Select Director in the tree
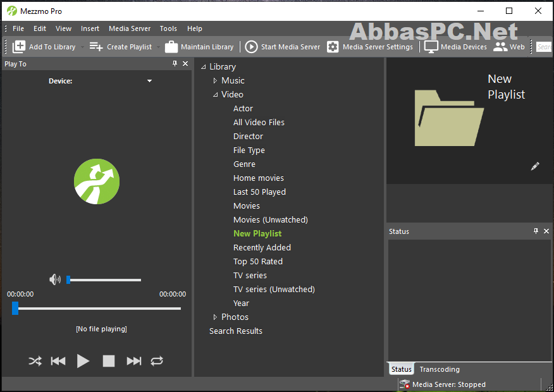 248,137
